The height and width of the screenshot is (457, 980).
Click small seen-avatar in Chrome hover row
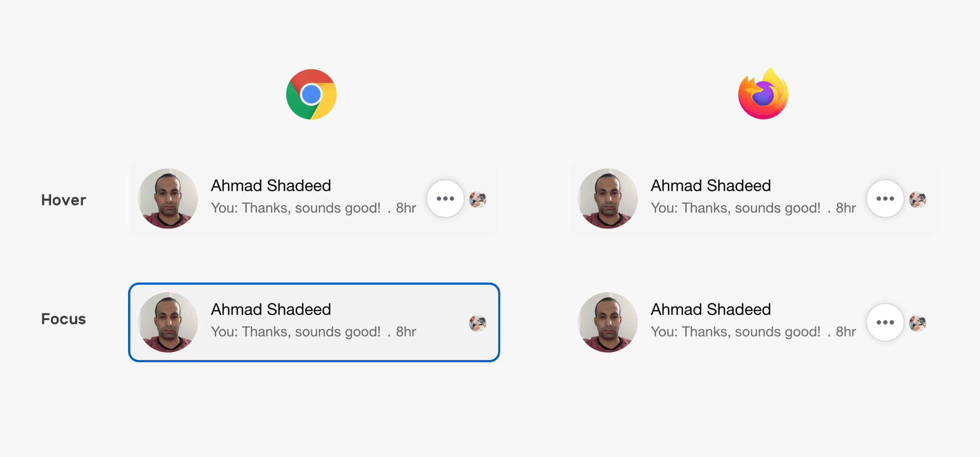[x=477, y=200]
